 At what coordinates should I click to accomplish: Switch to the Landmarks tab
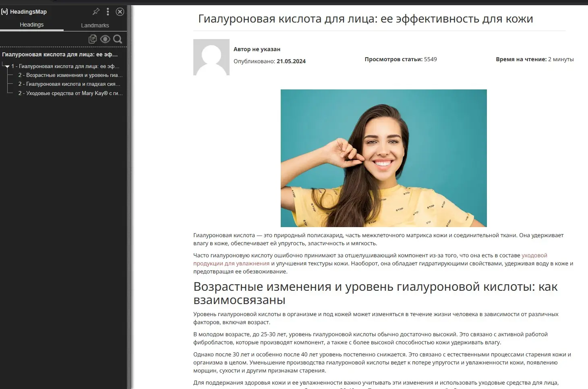[95, 25]
